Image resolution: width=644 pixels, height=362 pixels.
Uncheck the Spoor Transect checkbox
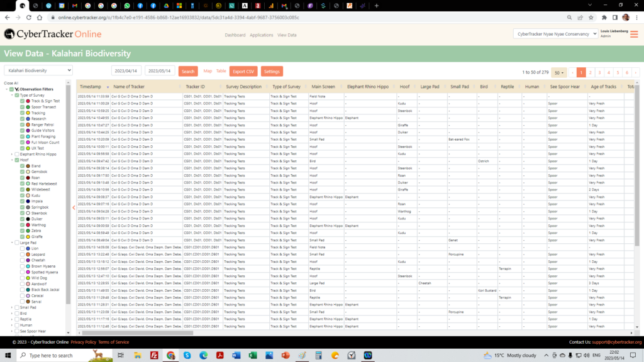22,107
